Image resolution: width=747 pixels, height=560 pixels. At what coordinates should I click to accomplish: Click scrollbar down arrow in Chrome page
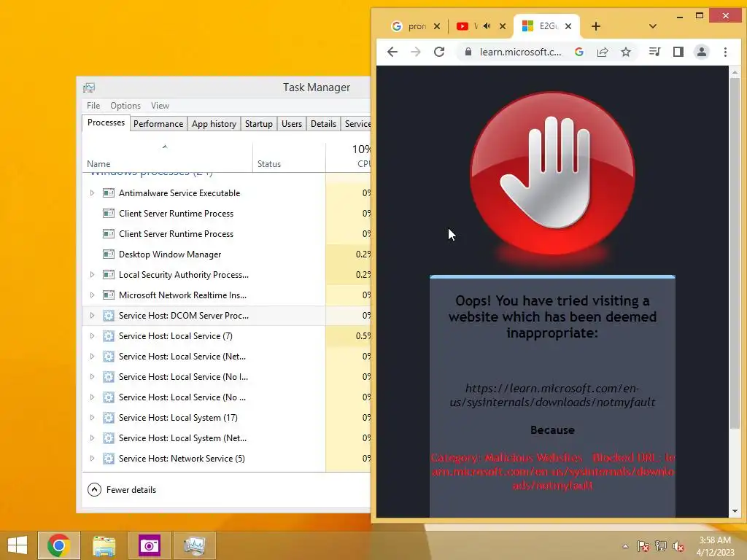735,511
